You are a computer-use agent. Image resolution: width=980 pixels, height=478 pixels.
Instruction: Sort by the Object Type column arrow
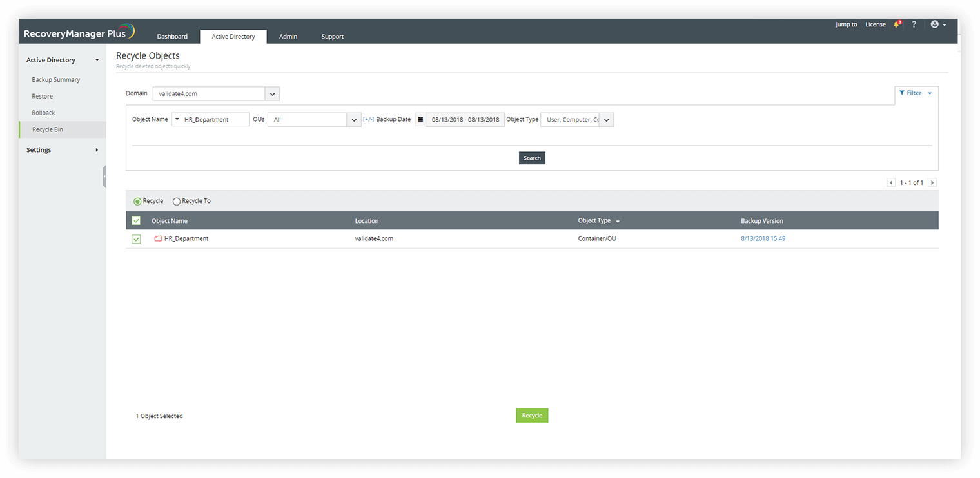tap(618, 222)
